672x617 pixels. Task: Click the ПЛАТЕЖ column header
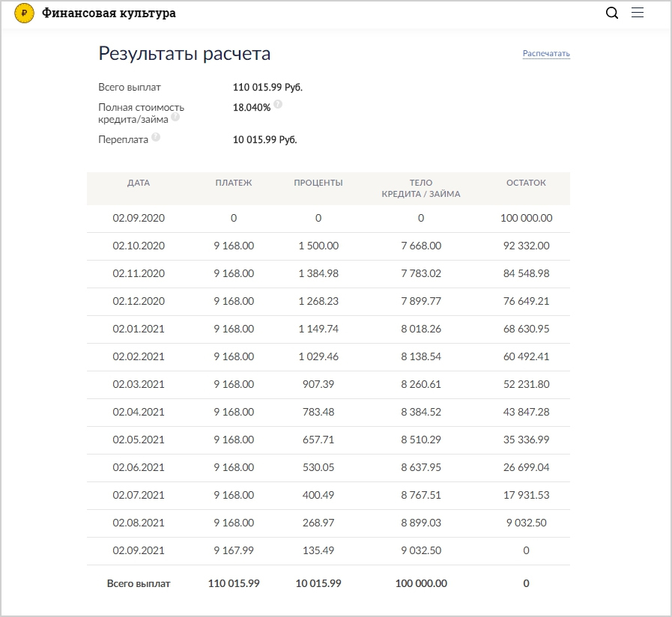pyautogui.click(x=234, y=183)
